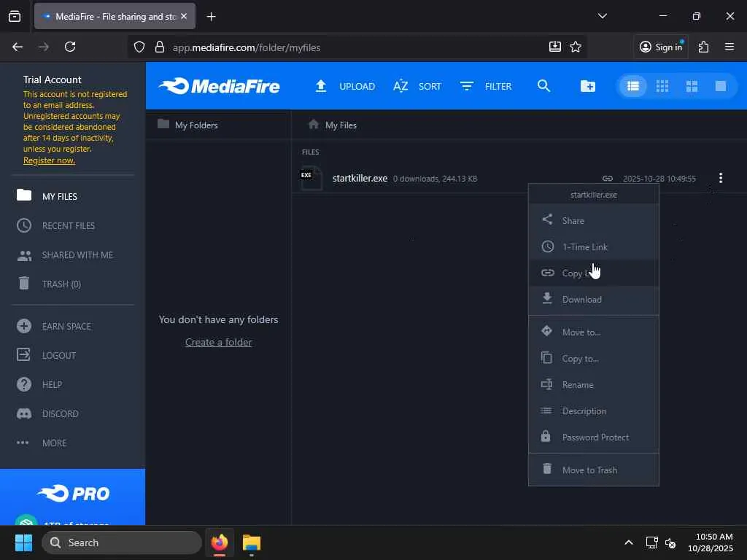Click the site lock padlock icon
747x560 pixels.
160,47
